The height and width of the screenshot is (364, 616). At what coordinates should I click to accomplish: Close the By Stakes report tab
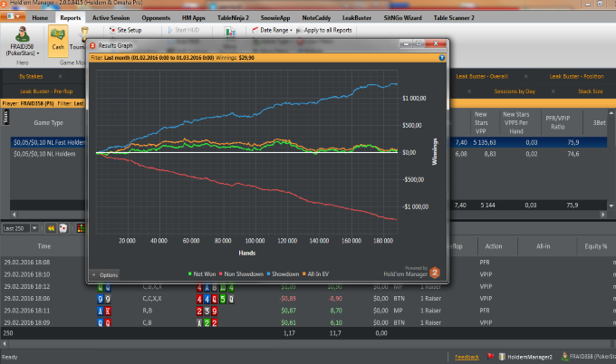60,76
